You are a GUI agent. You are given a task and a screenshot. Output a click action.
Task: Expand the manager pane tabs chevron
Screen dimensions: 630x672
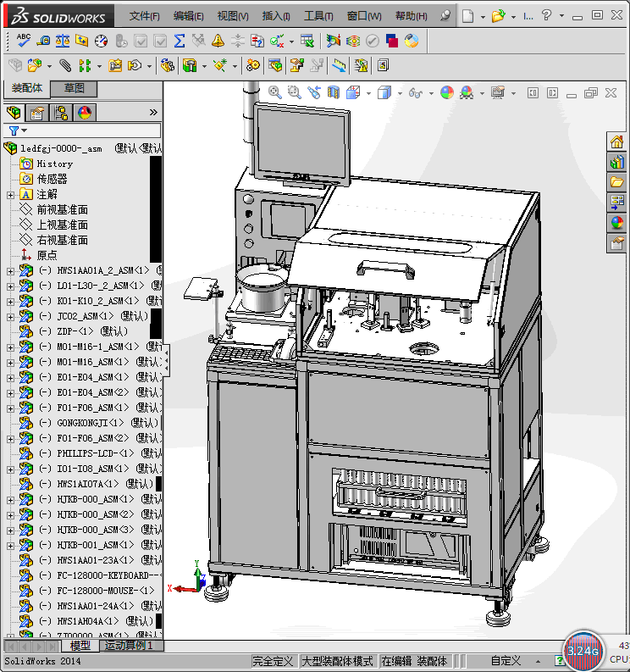(x=153, y=113)
